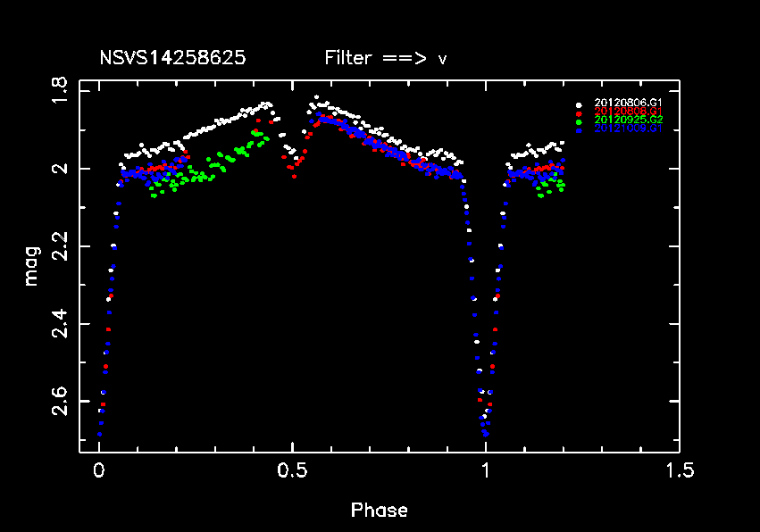
Task: Click the 2.6 tick label on mag axis
Action: 60,401
